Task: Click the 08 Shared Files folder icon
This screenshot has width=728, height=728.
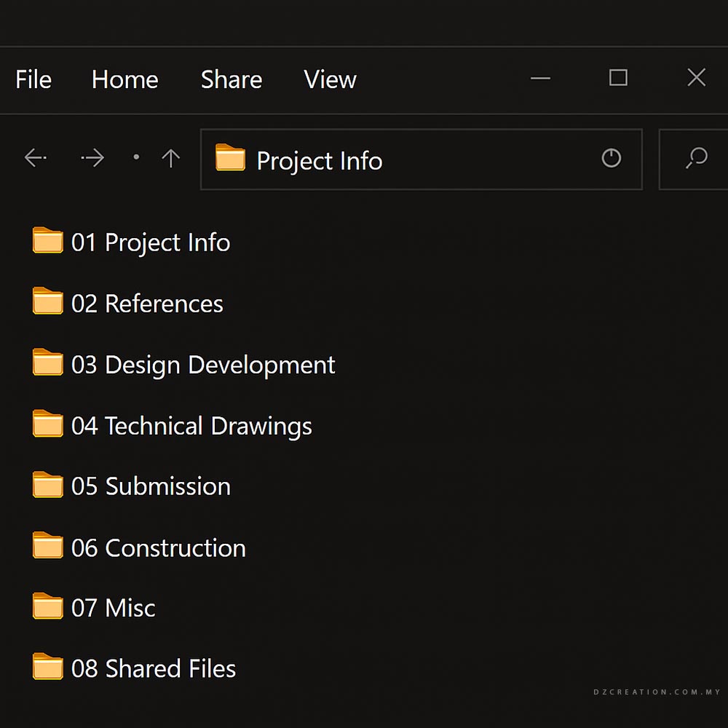Action: 48,667
